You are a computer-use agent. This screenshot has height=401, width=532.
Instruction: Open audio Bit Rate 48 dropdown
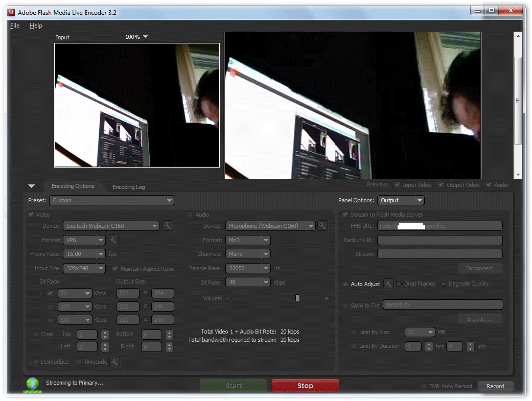tap(248, 282)
